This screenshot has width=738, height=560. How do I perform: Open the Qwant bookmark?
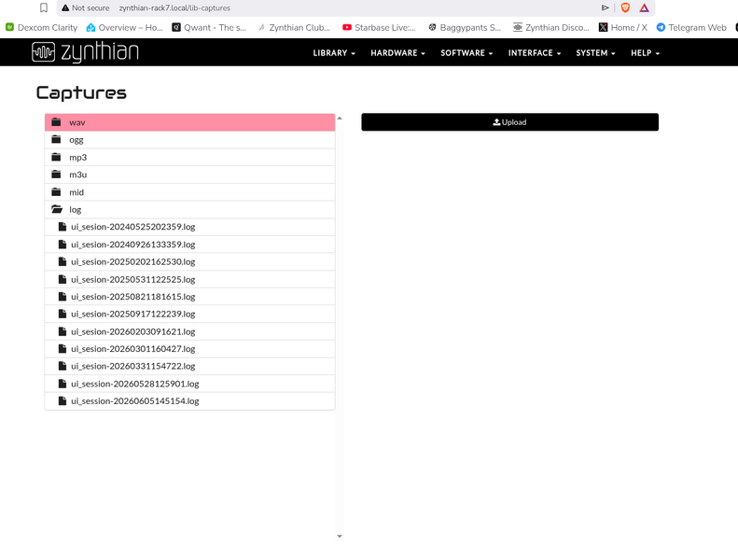pos(209,27)
